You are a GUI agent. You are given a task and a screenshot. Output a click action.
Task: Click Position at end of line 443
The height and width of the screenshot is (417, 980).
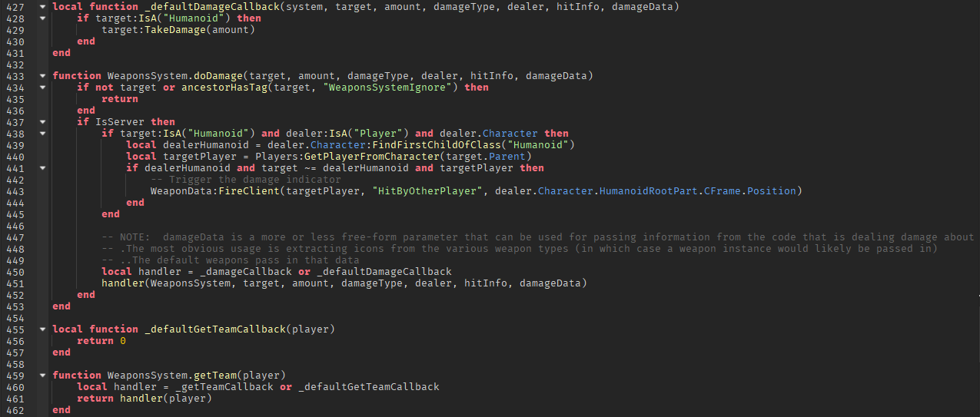click(x=771, y=190)
